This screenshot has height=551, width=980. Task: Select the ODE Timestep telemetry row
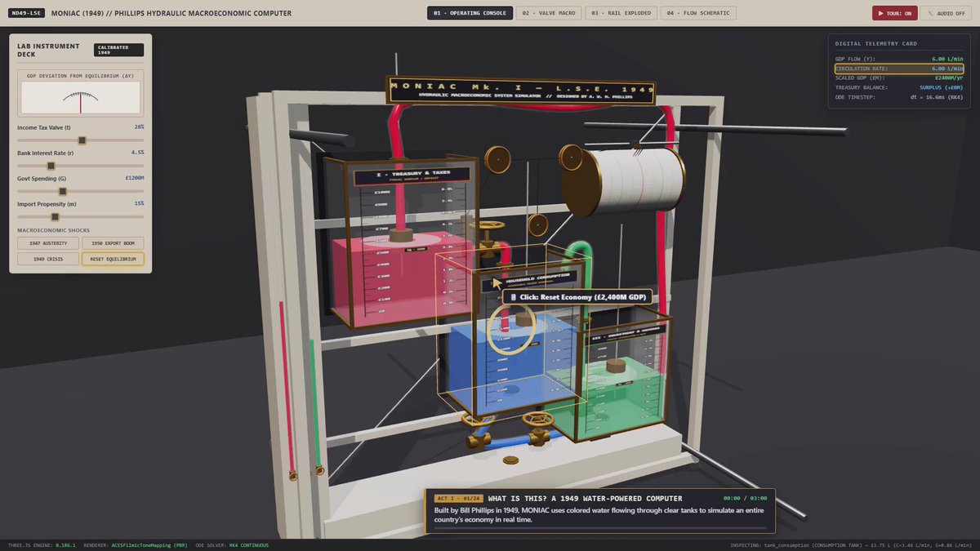(x=898, y=97)
